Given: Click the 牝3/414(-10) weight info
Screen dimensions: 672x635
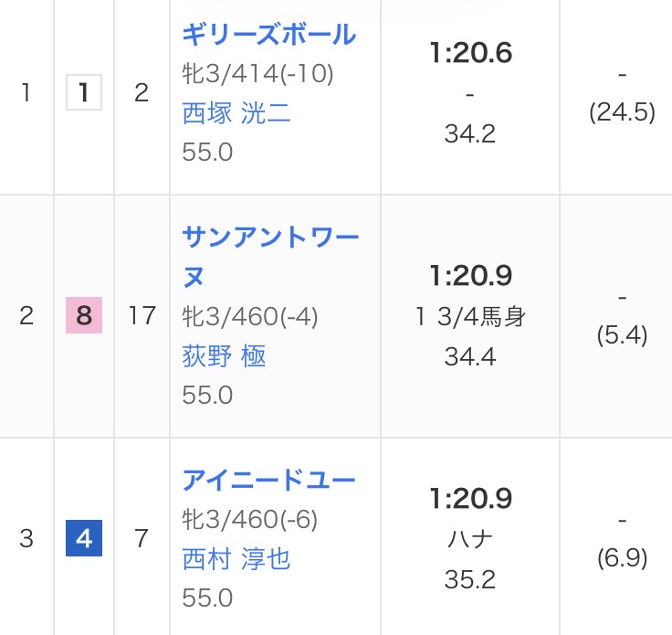Looking at the screenshot, I should point(257,73).
